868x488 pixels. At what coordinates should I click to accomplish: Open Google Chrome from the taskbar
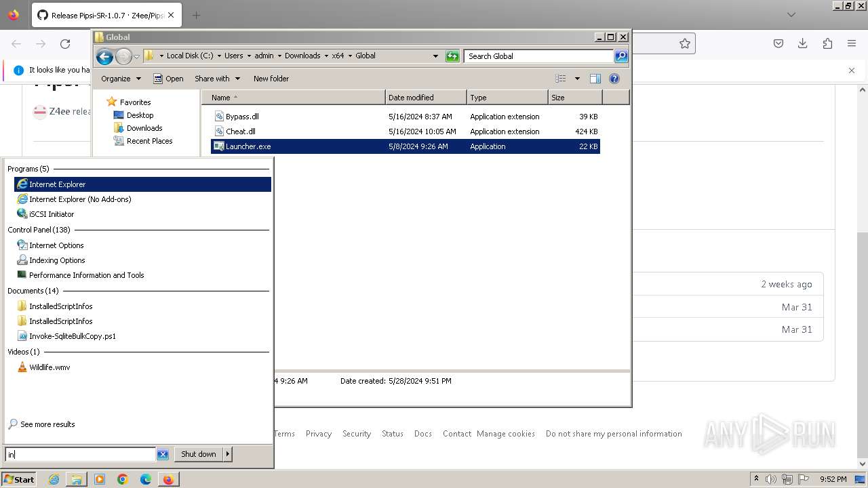[x=123, y=479]
